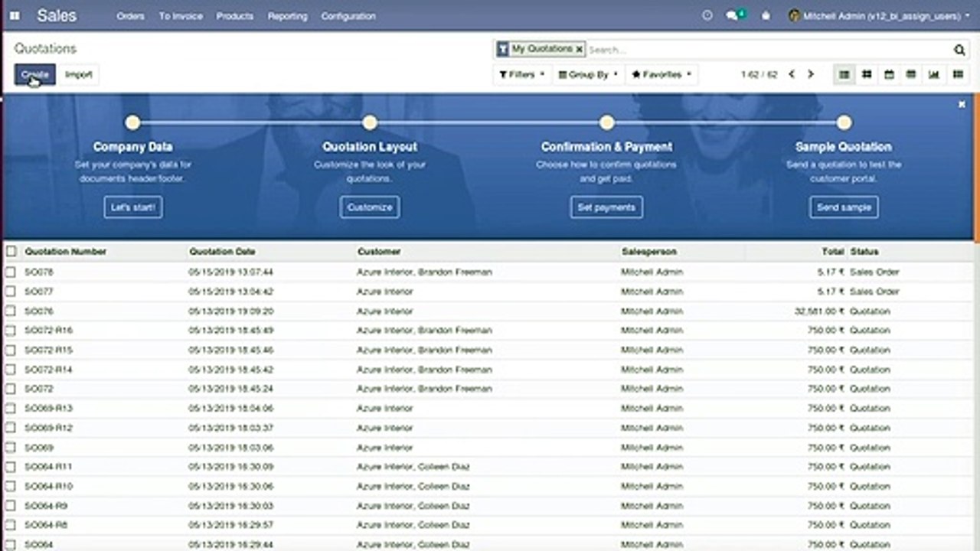Screen dimensions: 980x551
Task: Click the Let's start! button
Action: tap(133, 207)
